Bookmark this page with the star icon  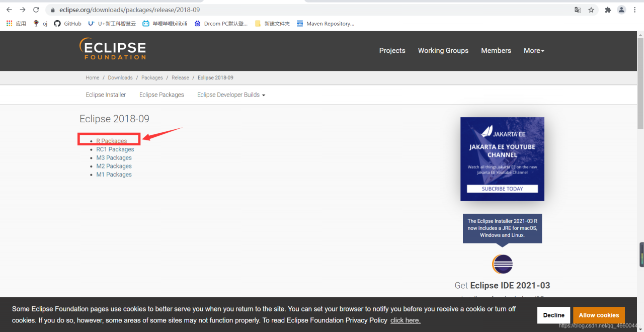591,10
